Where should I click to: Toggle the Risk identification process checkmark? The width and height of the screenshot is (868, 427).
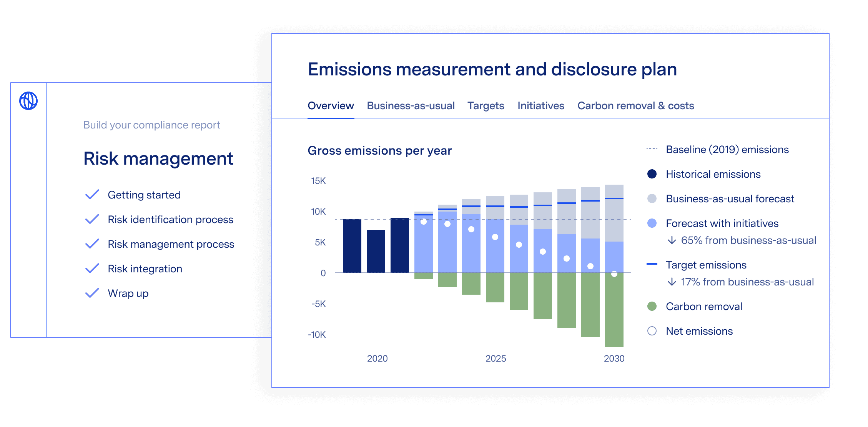(92, 219)
